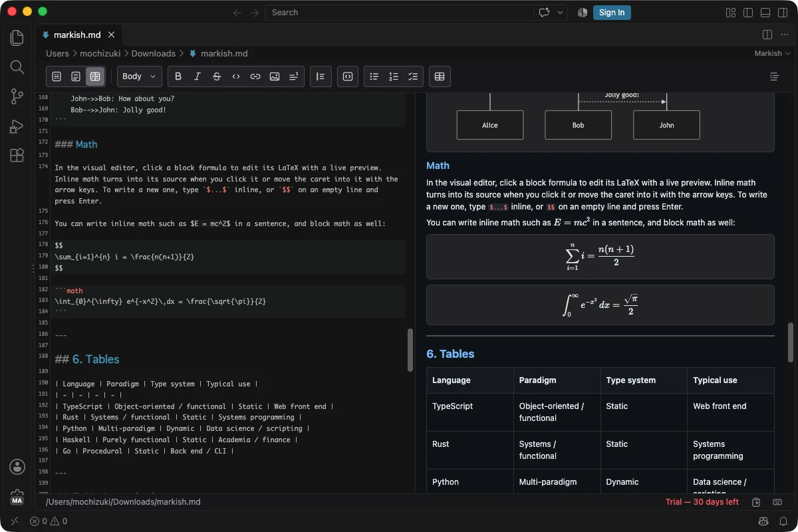Open the editor more actions menu
The image size is (798, 532).
pos(785,35)
